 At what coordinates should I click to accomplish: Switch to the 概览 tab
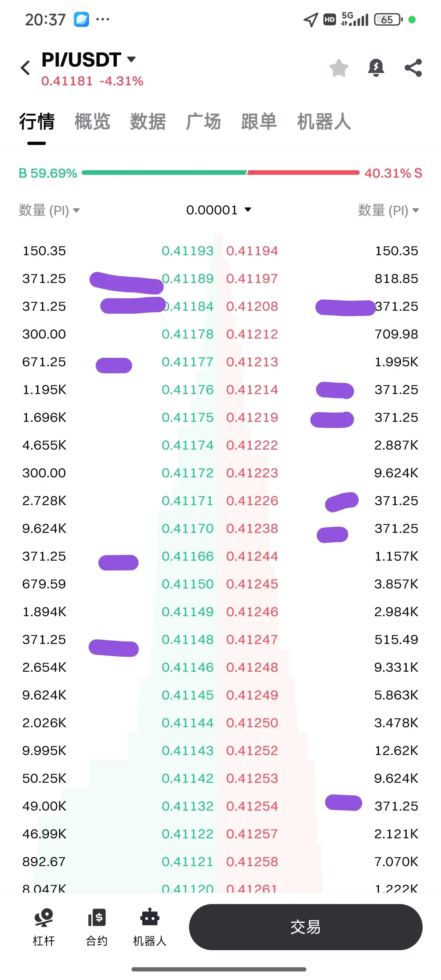92,122
